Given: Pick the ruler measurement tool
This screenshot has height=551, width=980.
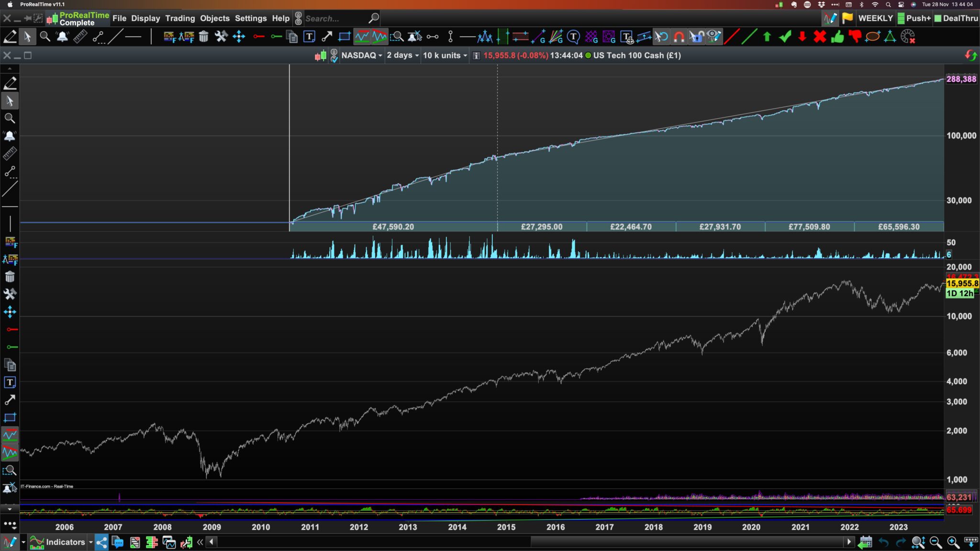Looking at the screenshot, I should [x=80, y=37].
